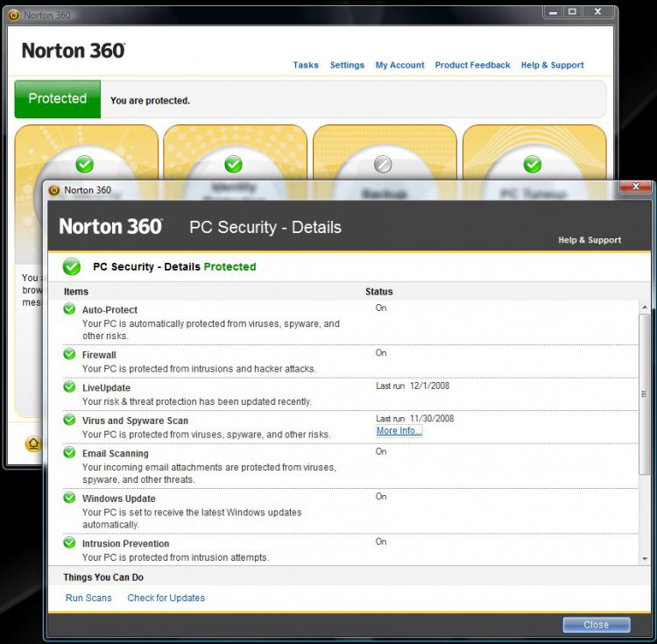Image resolution: width=657 pixels, height=644 pixels.
Task: Open Tasks in the main window menu
Action: pyautogui.click(x=306, y=65)
